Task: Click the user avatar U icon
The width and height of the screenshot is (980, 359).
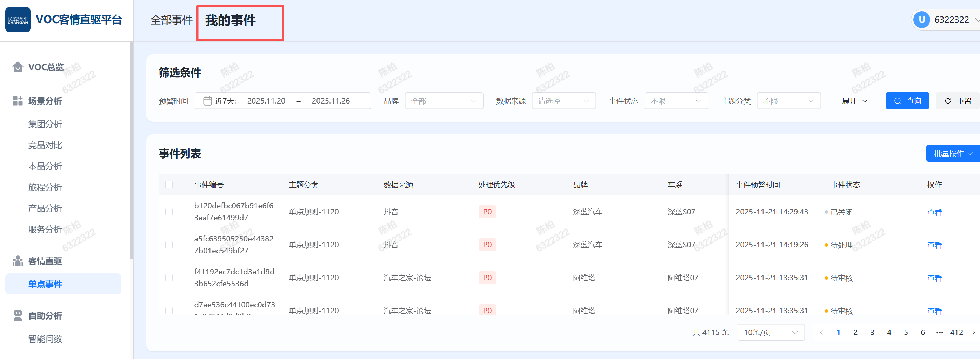Action: [x=921, y=20]
